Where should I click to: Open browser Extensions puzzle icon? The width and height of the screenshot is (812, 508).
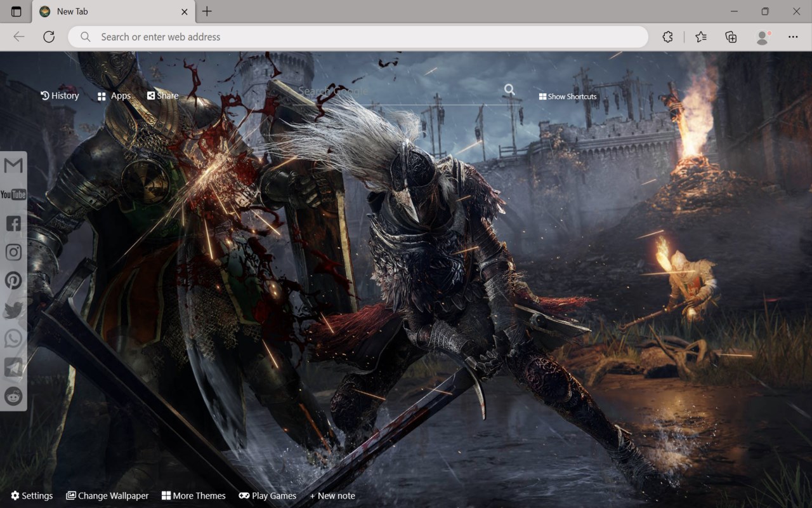pyautogui.click(x=667, y=37)
